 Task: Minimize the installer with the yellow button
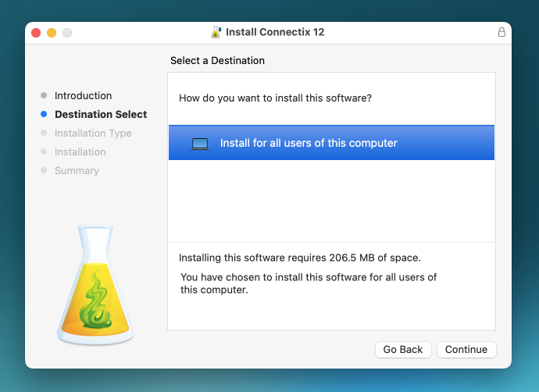coord(52,33)
